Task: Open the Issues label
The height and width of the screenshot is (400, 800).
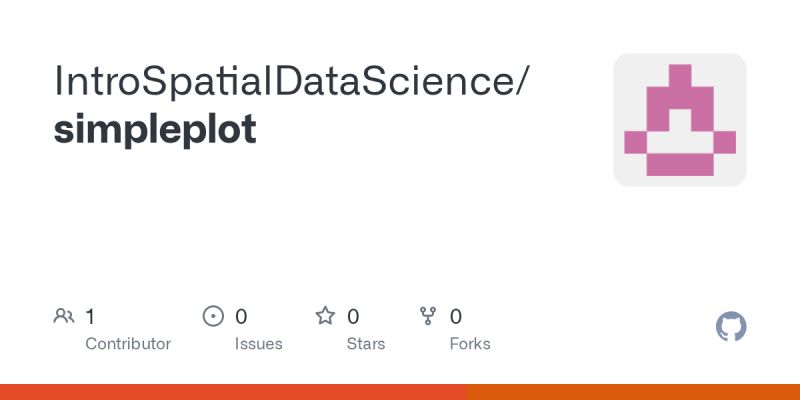Action: [x=258, y=344]
